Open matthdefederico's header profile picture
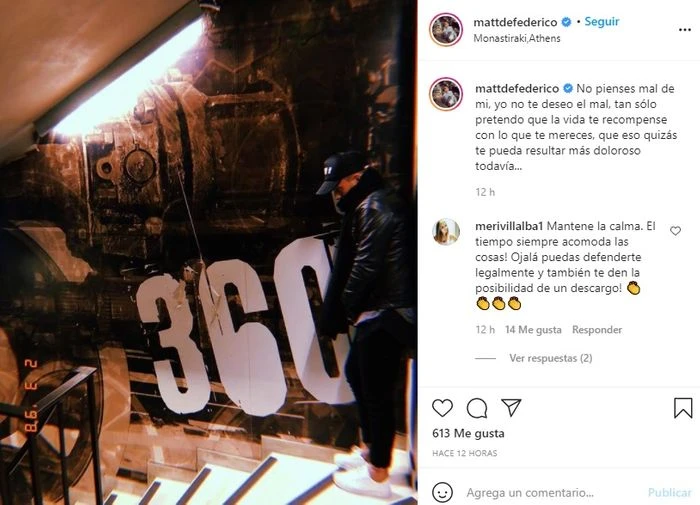The image size is (700, 505). point(446,29)
